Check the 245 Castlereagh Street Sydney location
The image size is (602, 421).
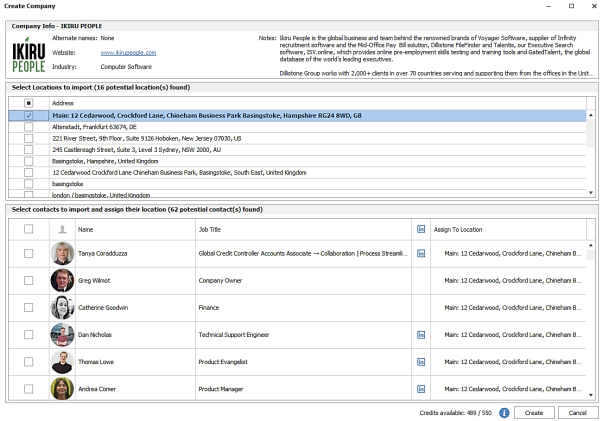(28, 150)
